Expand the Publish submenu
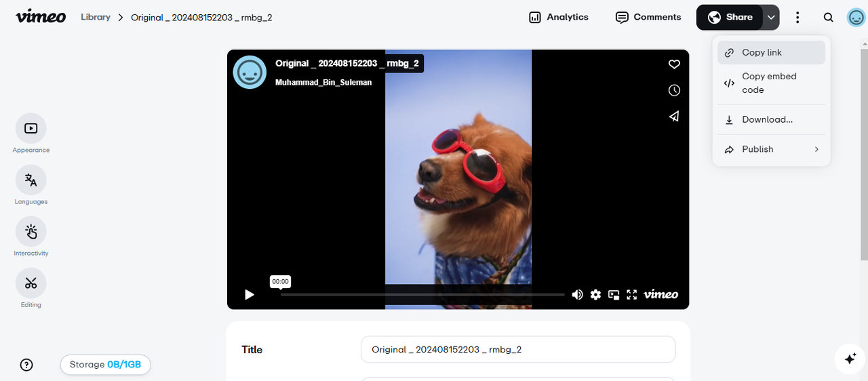 click(772, 149)
